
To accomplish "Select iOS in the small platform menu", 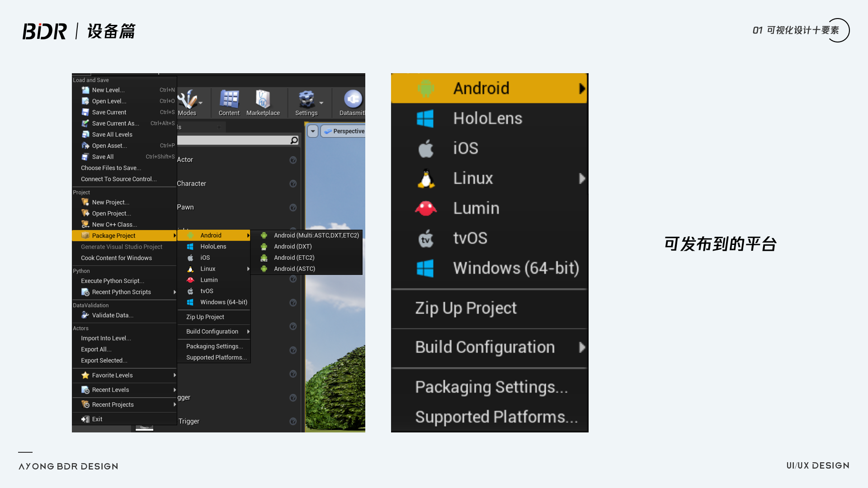I will click(214, 258).
